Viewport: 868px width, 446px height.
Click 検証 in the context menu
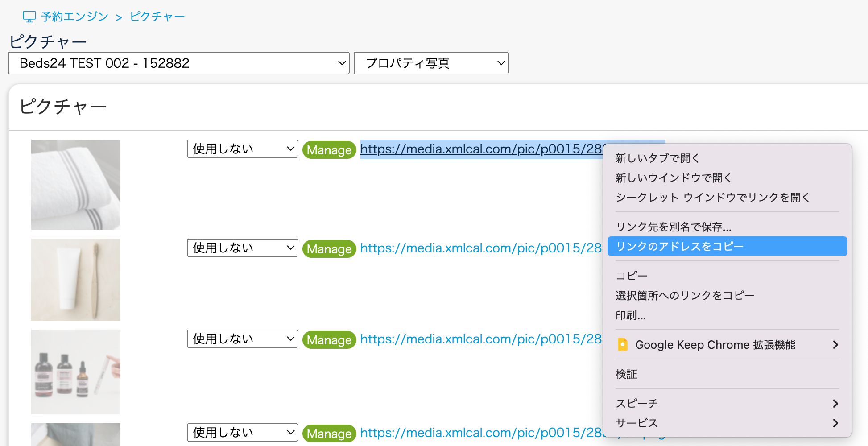[x=626, y=374]
